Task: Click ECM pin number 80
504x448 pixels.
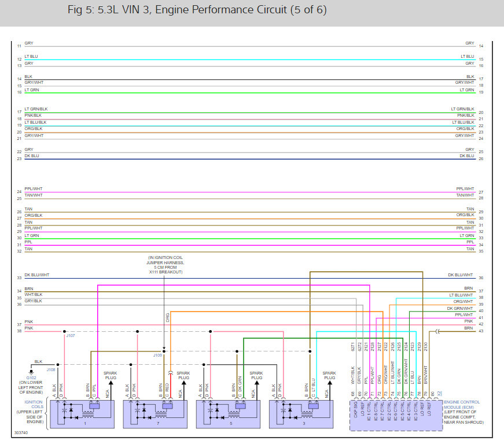Action: coord(432,394)
